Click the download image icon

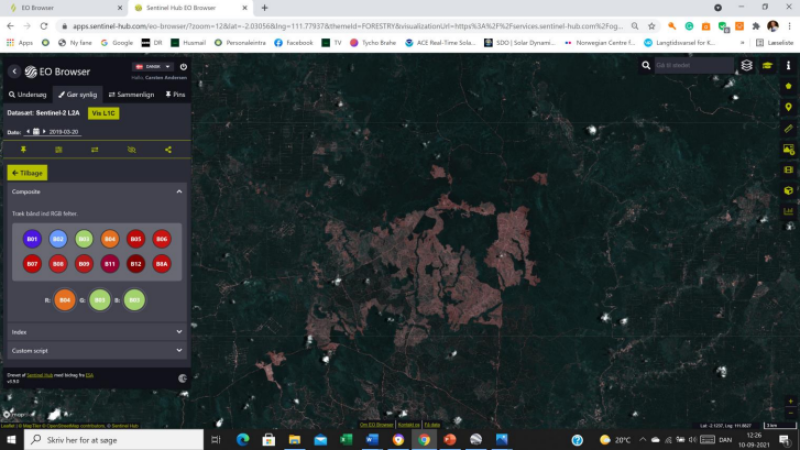coord(788,149)
